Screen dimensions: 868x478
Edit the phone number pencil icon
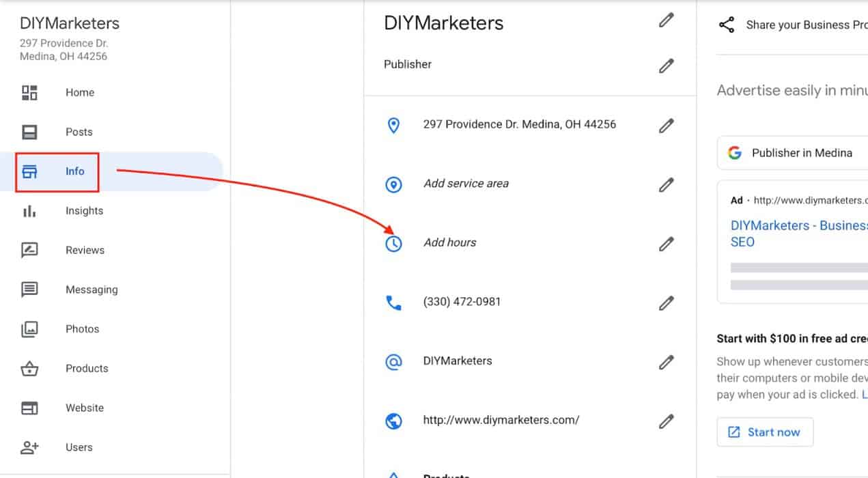pyautogui.click(x=667, y=303)
